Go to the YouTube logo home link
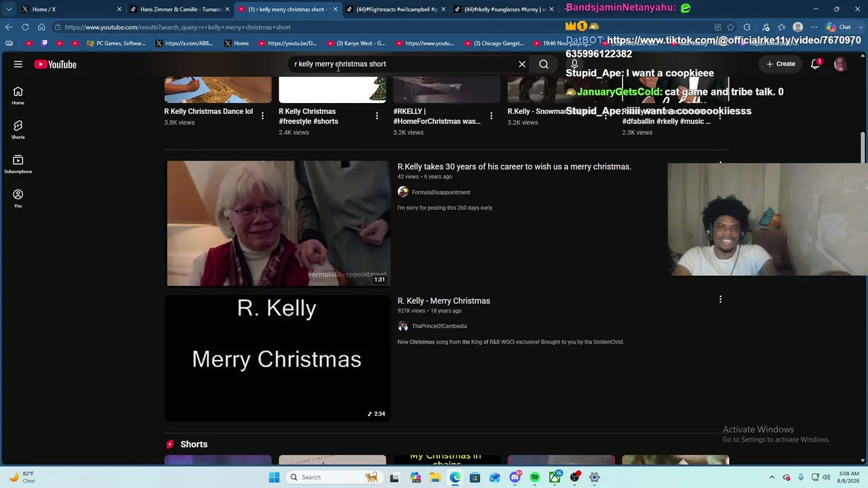Screen dimensions: 868x488 [56, 64]
